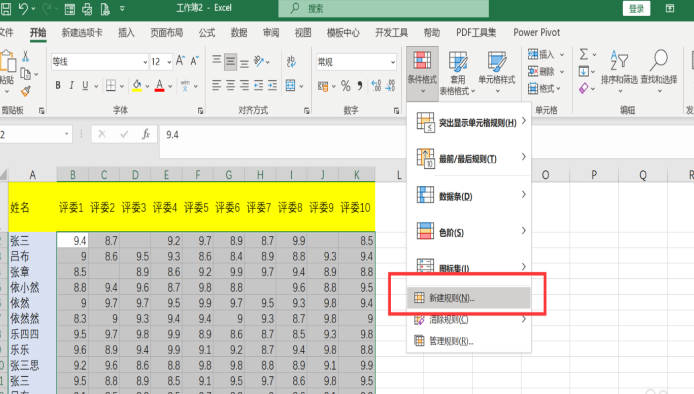The height and width of the screenshot is (394, 694).
Task: Toggle center horizontal alignment
Action: tap(230, 85)
